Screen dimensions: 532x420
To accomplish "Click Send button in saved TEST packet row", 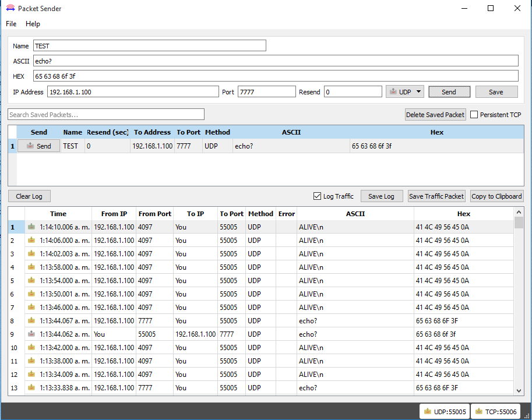I will (x=38, y=146).
